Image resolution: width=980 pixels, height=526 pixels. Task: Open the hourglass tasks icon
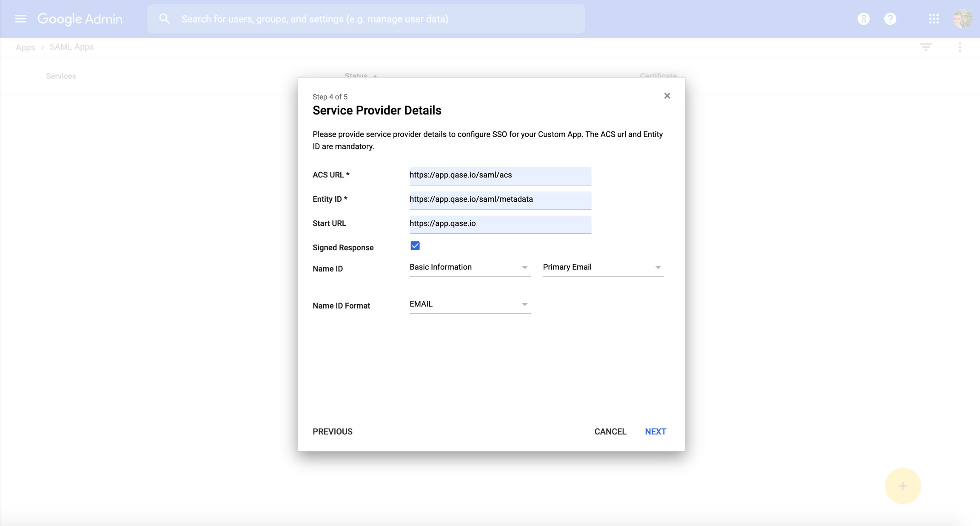[863, 19]
